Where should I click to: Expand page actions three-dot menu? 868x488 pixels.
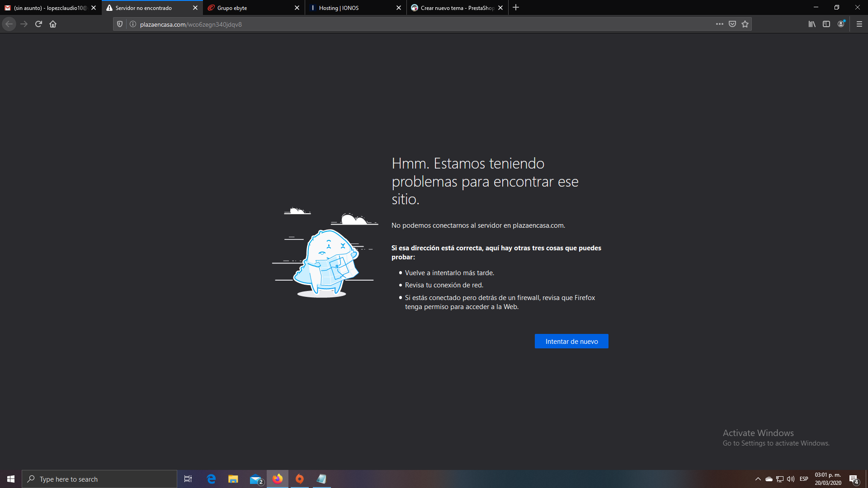coord(720,24)
